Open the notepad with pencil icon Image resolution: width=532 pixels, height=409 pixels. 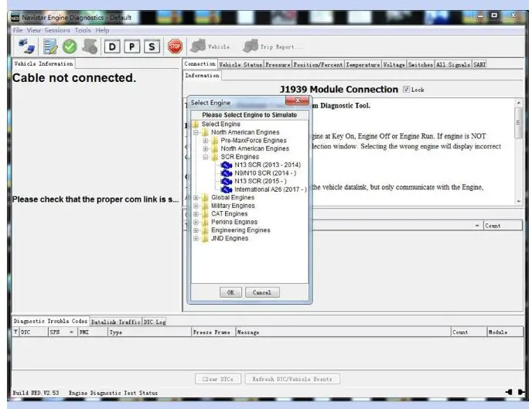pos(50,46)
